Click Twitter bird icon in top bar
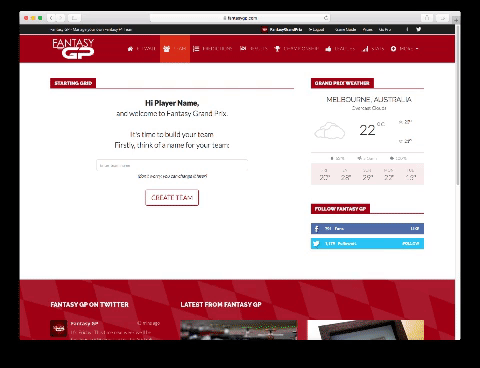Viewport: 480px width, 368px height. click(x=418, y=29)
